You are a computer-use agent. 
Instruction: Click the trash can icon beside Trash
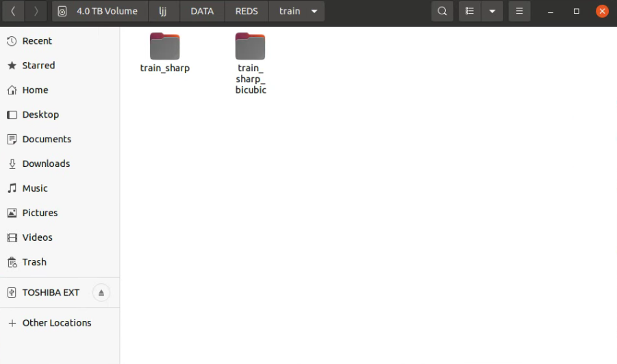click(12, 262)
